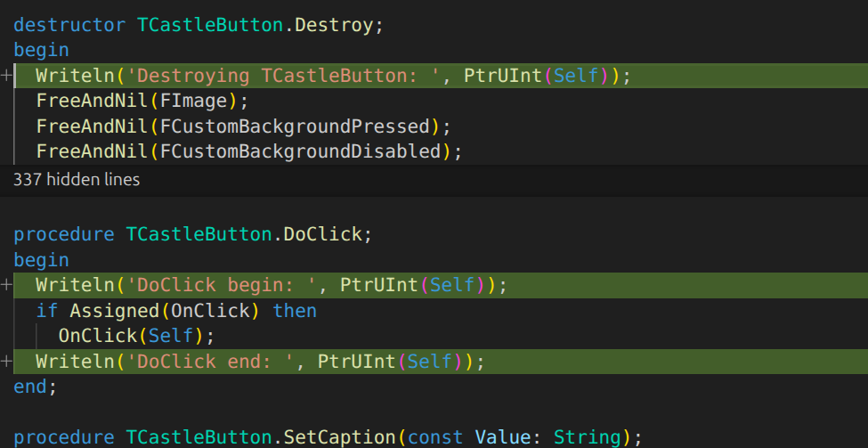This screenshot has height=448, width=868.
Task: Click the plus marker beside the 'Destroying TCastleButton' line
Action: click(6, 76)
